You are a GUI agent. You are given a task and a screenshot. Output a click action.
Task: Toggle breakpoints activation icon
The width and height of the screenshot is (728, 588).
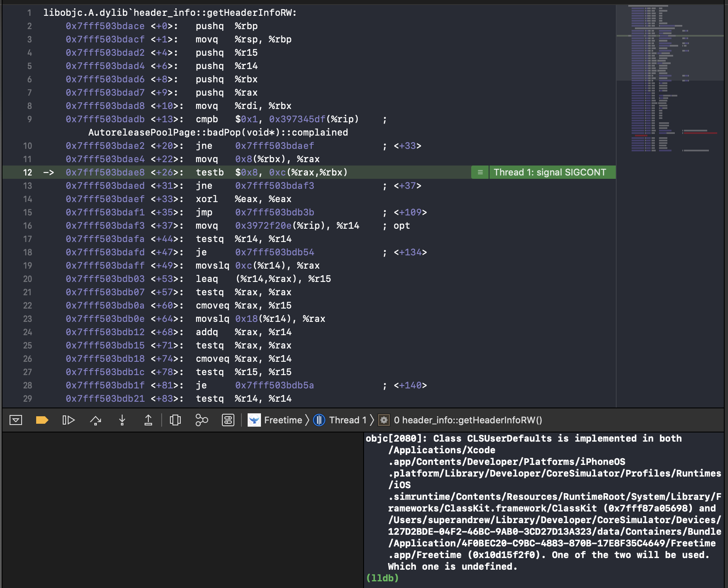click(x=42, y=420)
